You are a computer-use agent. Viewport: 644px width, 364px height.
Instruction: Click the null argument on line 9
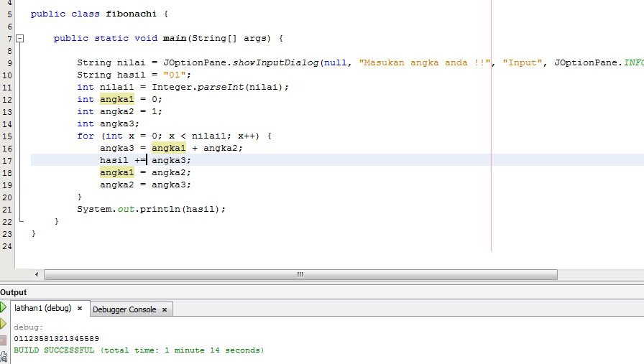[335, 62]
